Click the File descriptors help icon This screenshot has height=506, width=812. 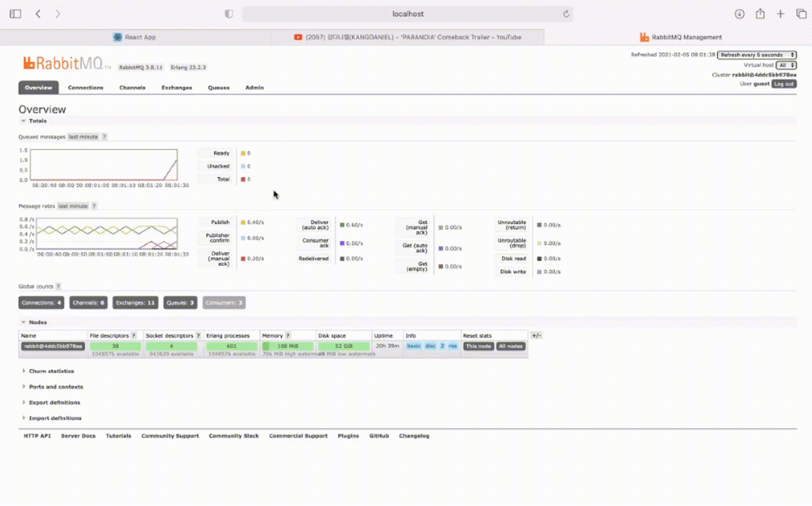pyautogui.click(x=134, y=335)
